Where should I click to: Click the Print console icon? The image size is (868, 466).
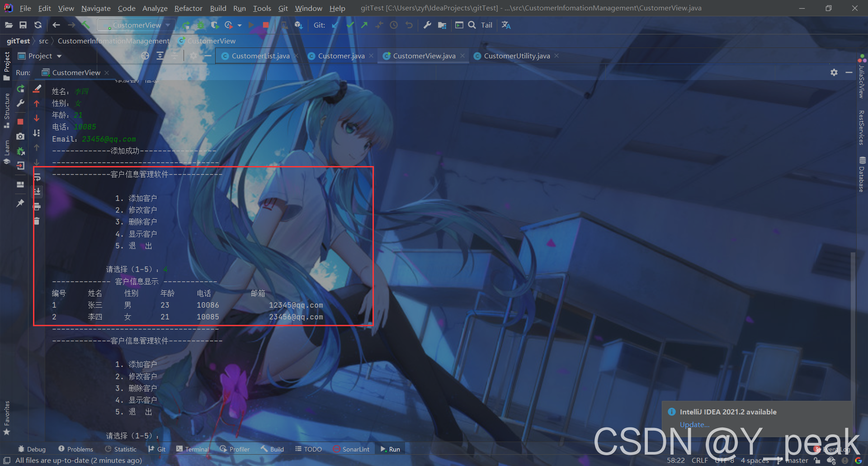37,206
